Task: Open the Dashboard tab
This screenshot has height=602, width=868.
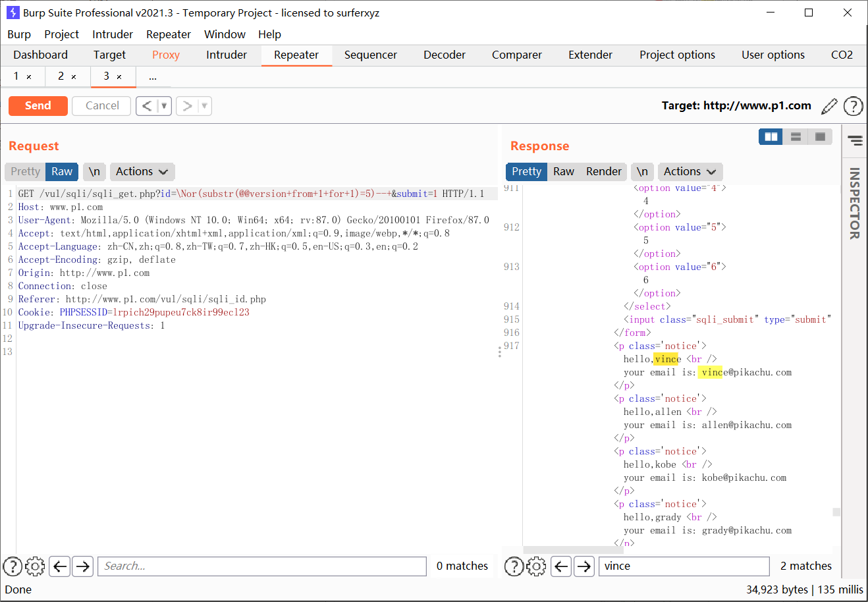Action: (40, 55)
